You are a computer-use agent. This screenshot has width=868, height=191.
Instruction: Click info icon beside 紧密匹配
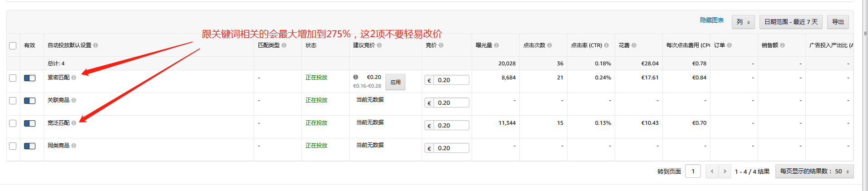(x=74, y=78)
